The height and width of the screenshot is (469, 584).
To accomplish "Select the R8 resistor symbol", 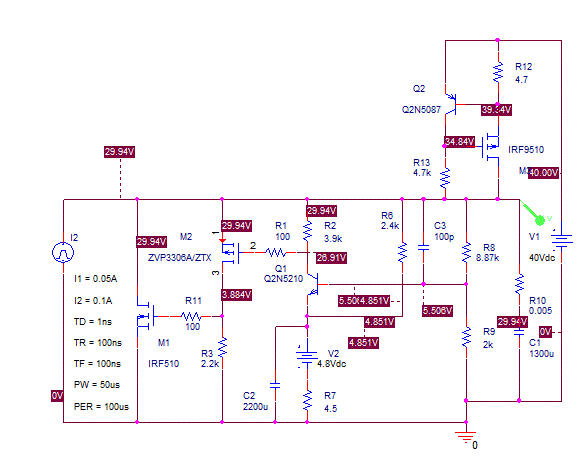I will point(466,253).
